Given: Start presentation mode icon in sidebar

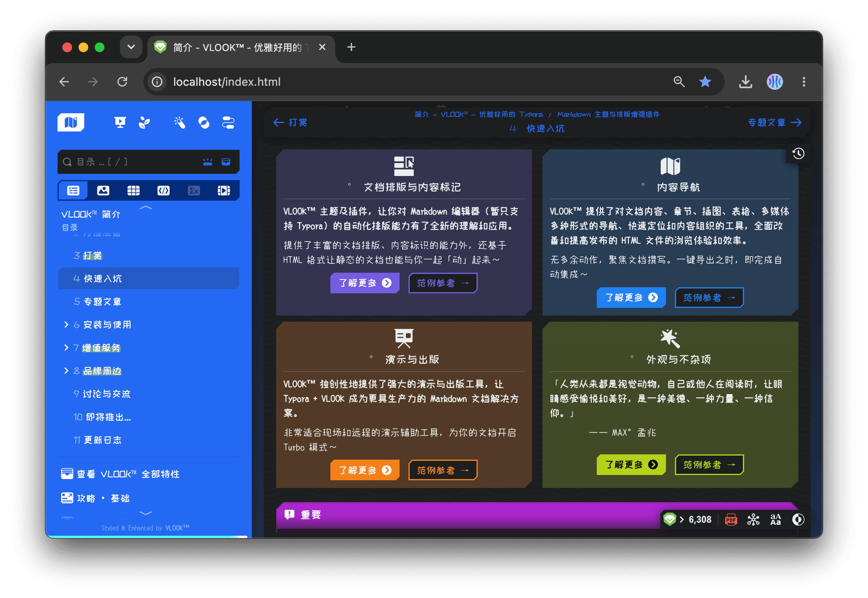Looking at the screenshot, I should click(x=120, y=122).
